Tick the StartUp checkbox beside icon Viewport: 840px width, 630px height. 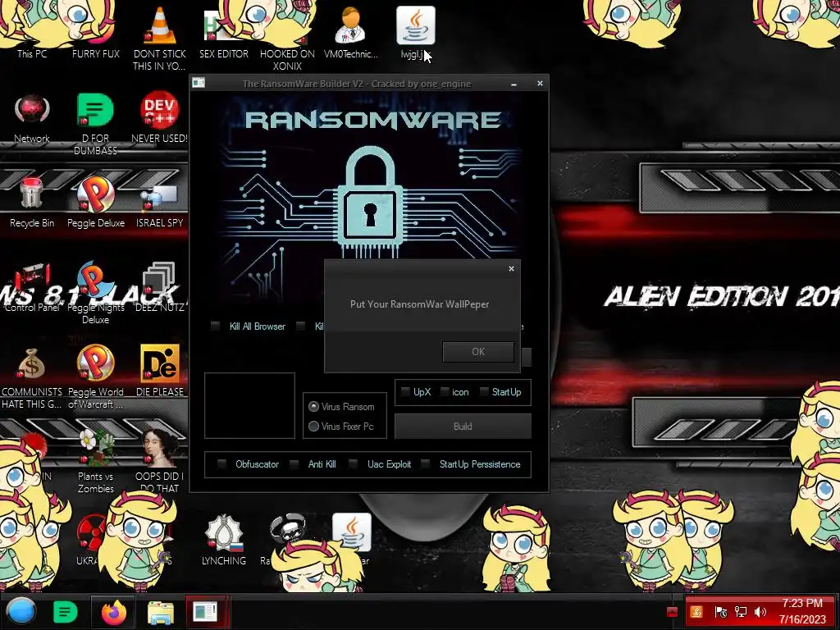(484, 391)
